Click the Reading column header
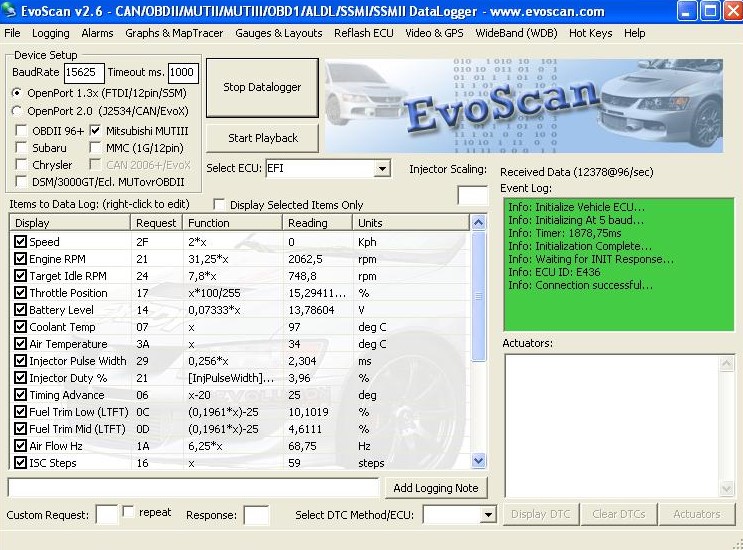 click(317, 223)
